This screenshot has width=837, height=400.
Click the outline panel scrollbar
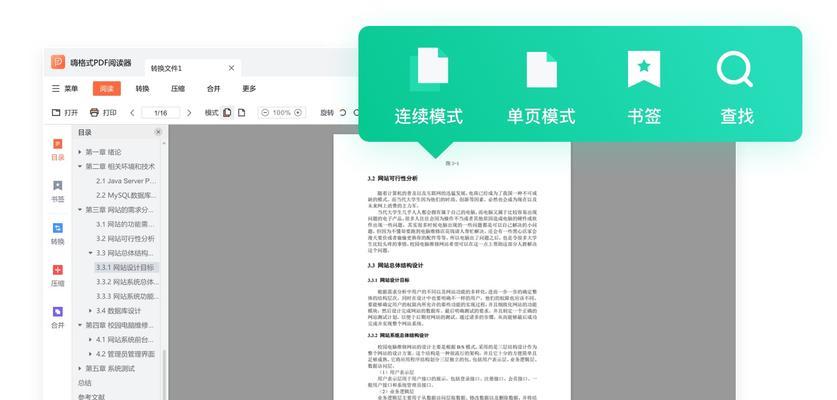click(x=164, y=374)
